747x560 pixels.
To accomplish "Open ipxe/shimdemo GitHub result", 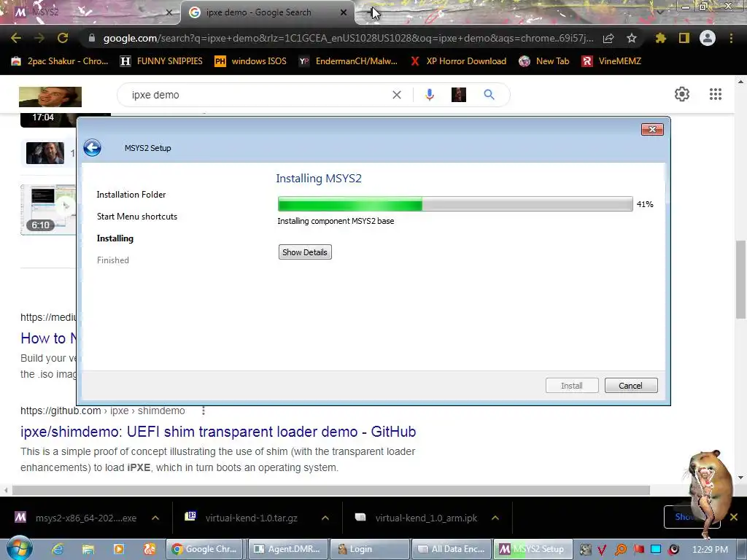I will click(x=218, y=432).
